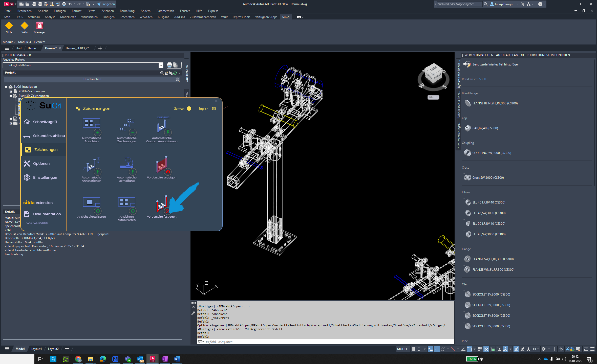Switch SuCri language to English
This screenshot has width=597, height=364.
[203, 109]
